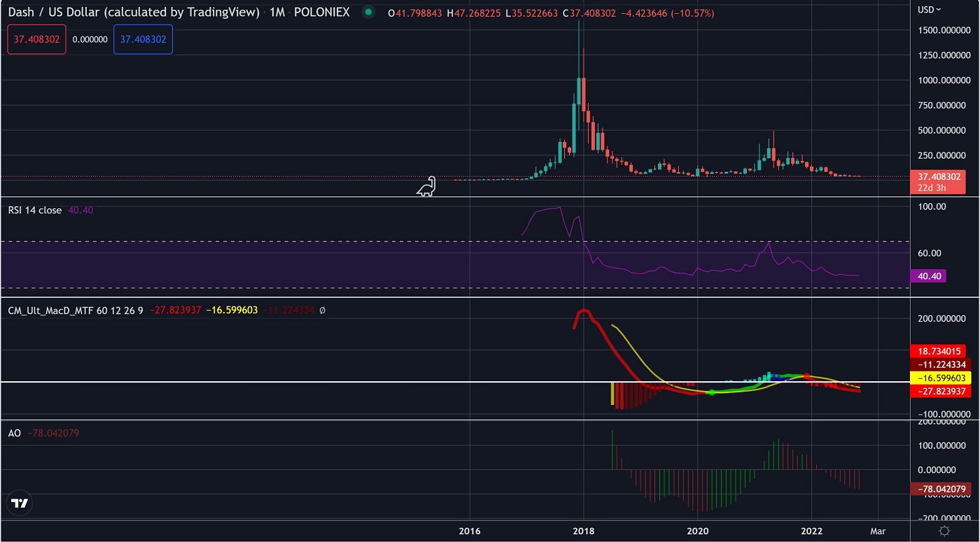This screenshot has height=542, width=980.
Task: Click the −78.042079 AO axis label
Action: [941, 489]
